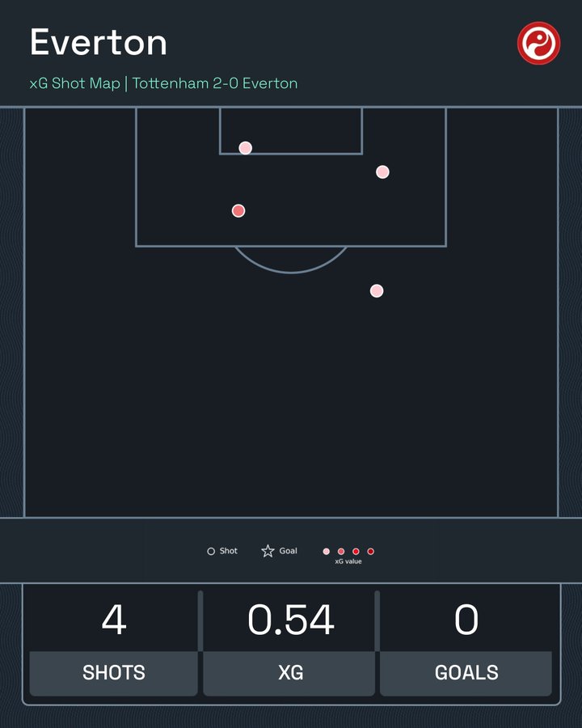Click the red swirl logo in the header
Image resolution: width=582 pixels, height=728 pixels.
[x=538, y=43]
